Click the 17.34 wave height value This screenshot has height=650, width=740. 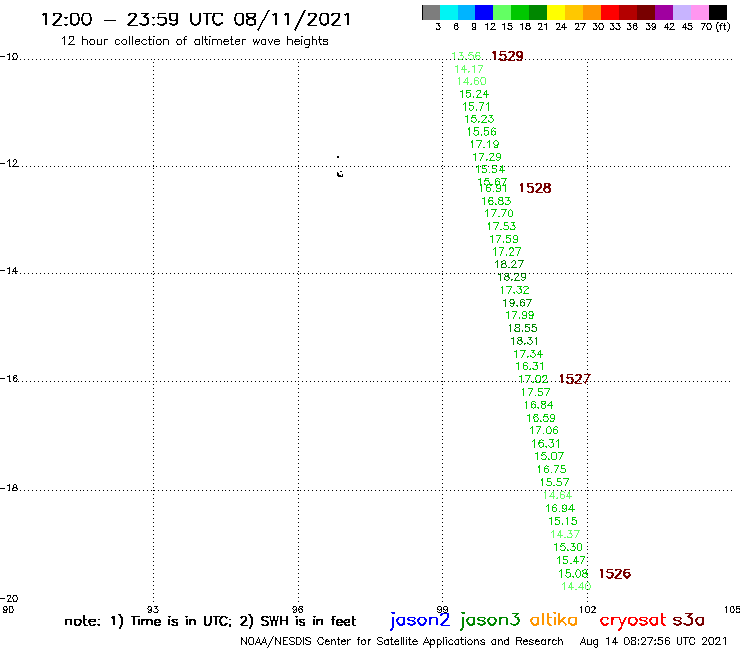(528, 354)
